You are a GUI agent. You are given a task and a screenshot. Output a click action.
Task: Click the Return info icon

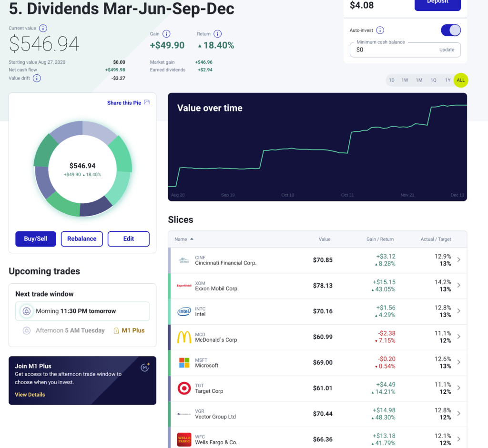click(217, 34)
